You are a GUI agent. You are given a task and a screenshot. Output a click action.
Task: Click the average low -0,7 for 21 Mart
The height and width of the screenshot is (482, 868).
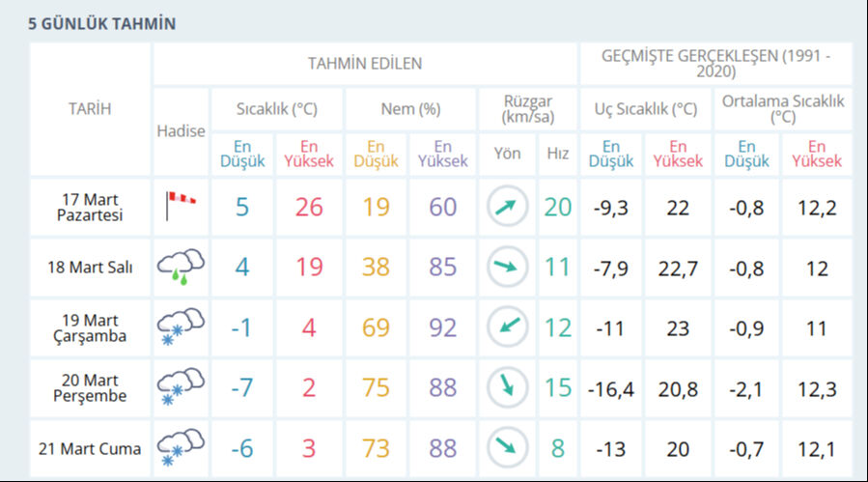tap(746, 449)
